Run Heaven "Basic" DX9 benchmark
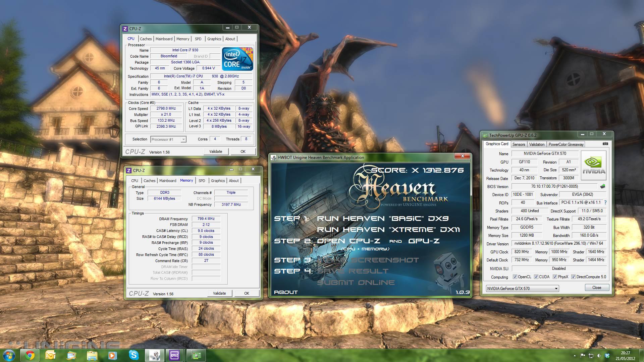The height and width of the screenshot is (362, 644). tap(382, 219)
